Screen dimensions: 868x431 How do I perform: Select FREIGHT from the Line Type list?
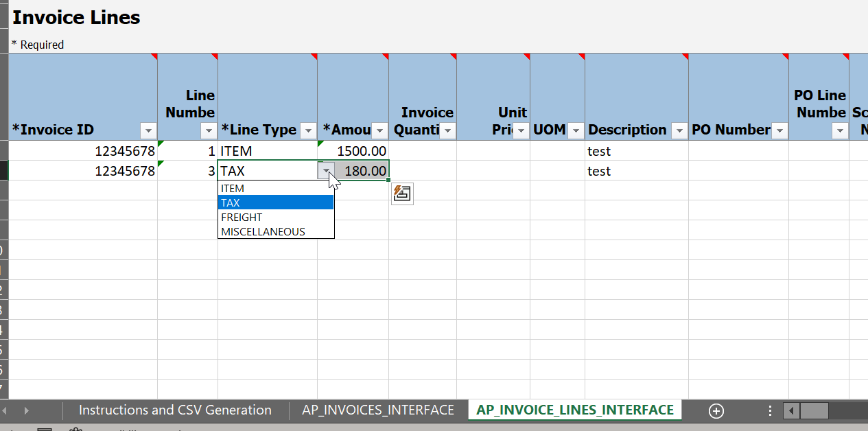click(241, 217)
